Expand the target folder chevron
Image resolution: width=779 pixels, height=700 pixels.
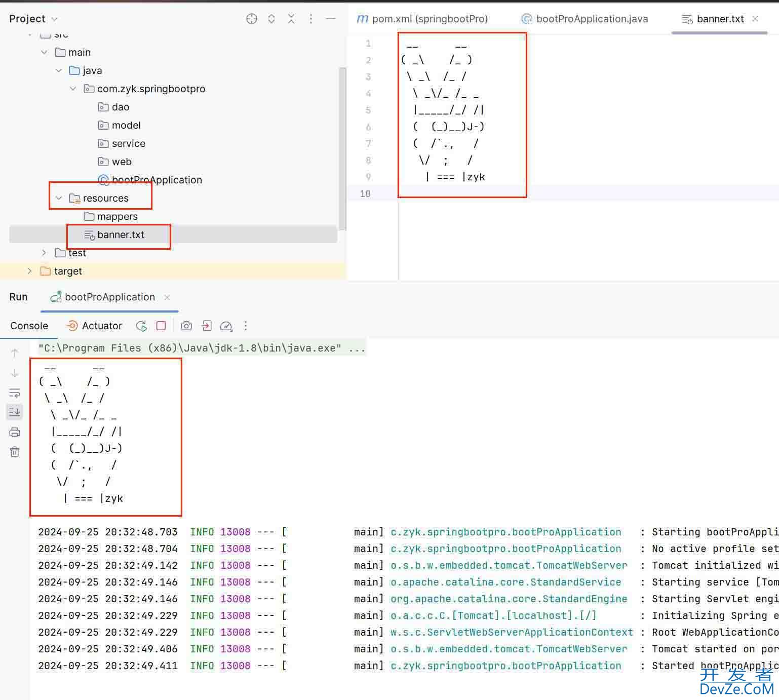click(29, 271)
